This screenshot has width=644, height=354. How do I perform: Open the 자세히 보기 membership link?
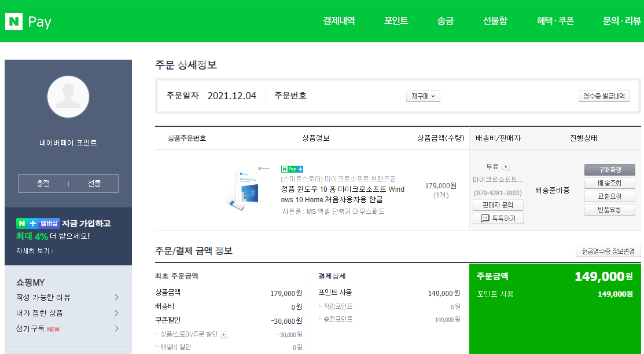[x=35, y=251]
